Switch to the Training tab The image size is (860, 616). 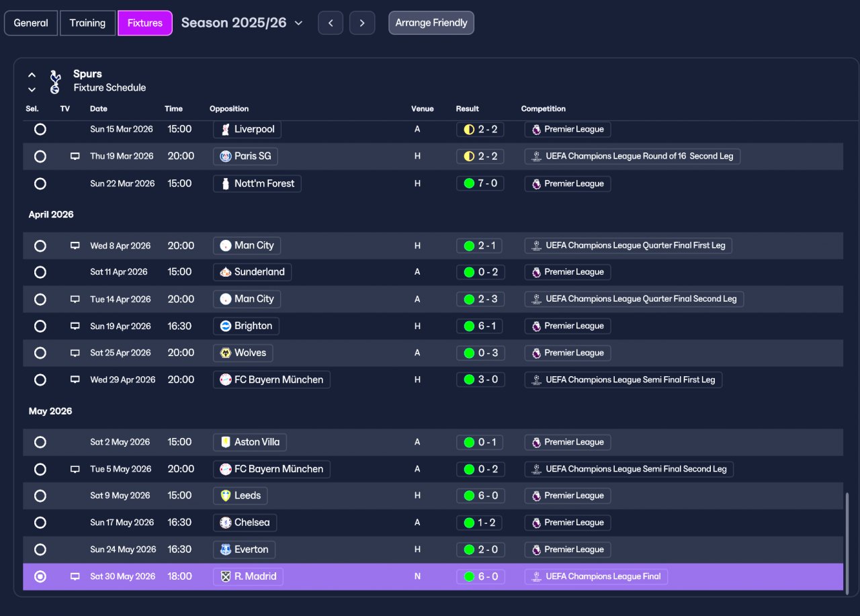pyautogui.click(x=87, y=23)
